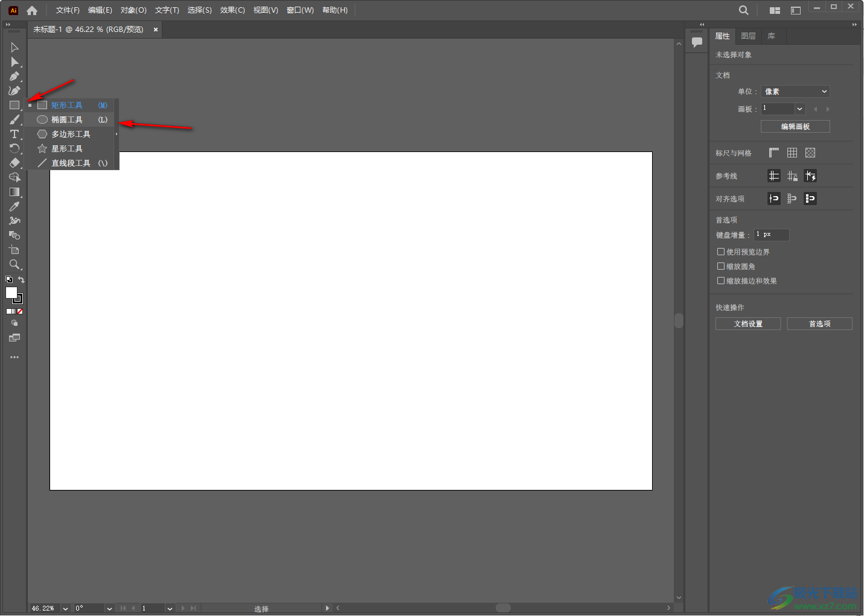Image resolution: width=864 pixels, height=616 pixels.
Task: Open the drawing mode icon
Action: [14, 323]
